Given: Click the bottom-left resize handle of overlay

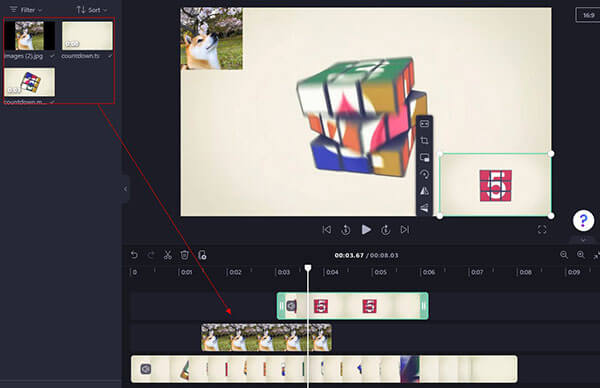Looking at the screenshot, I should pyautogui.click(x=440, y=216).
